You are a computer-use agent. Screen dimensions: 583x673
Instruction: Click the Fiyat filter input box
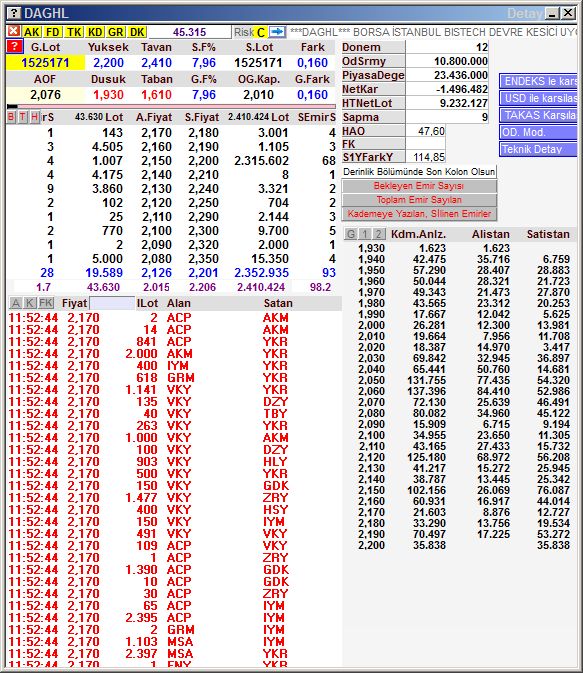pyautogui.click(x=112, y=303)
